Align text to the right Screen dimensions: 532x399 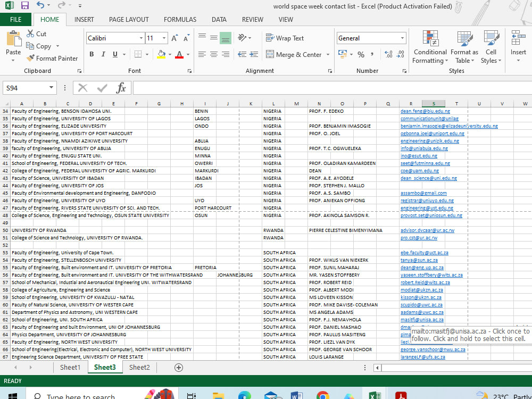(x=225, y=54)
